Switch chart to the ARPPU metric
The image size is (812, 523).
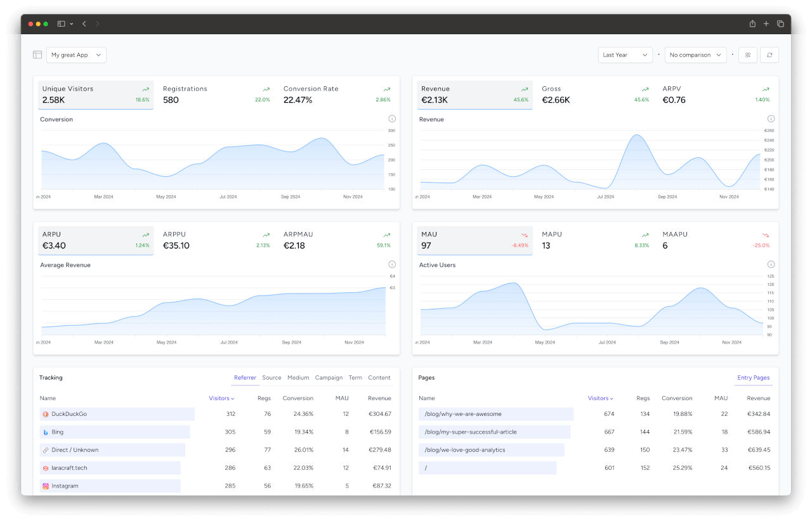point(216,240)
